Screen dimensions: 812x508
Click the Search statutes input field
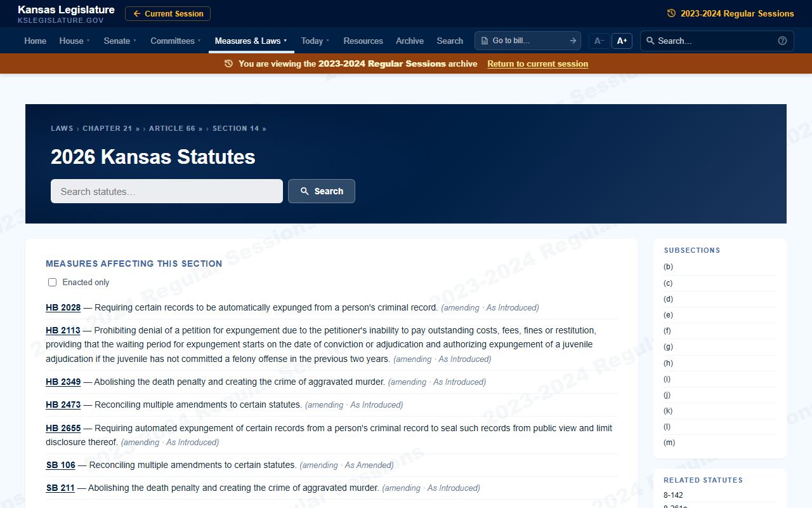167,191
